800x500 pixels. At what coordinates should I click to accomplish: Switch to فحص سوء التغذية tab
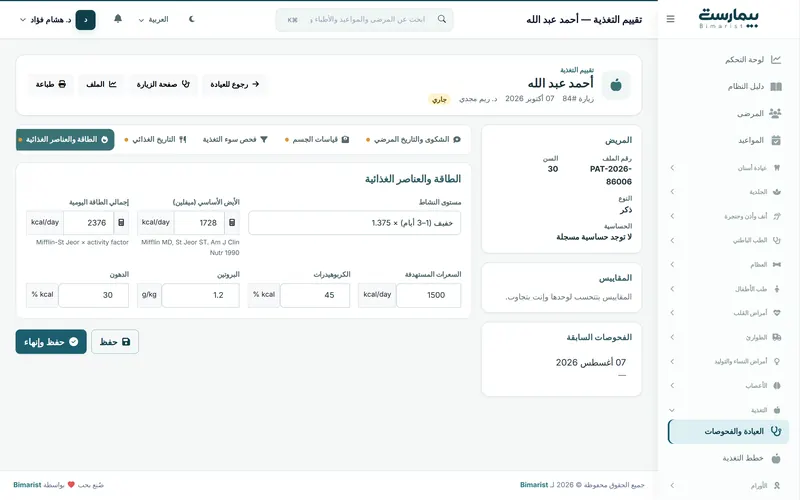235,139
